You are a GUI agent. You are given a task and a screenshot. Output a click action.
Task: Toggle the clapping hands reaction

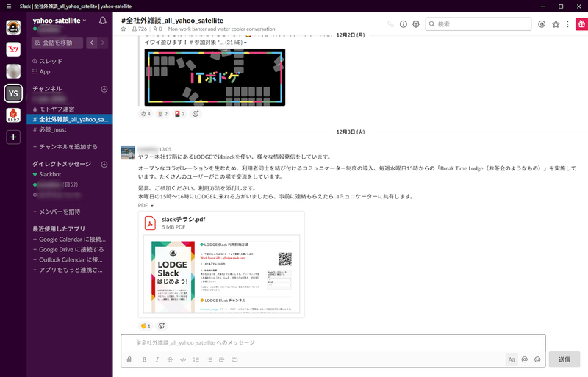click(x=145, y=326)
